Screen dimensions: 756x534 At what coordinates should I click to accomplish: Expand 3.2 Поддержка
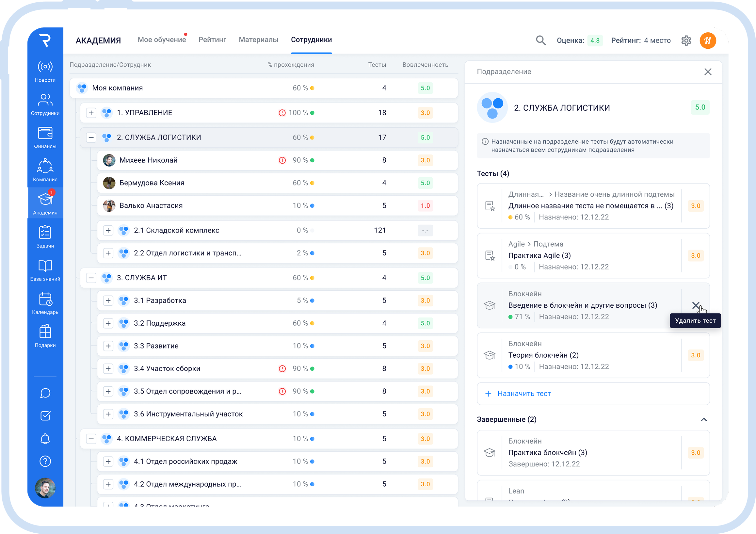[108, 323]
